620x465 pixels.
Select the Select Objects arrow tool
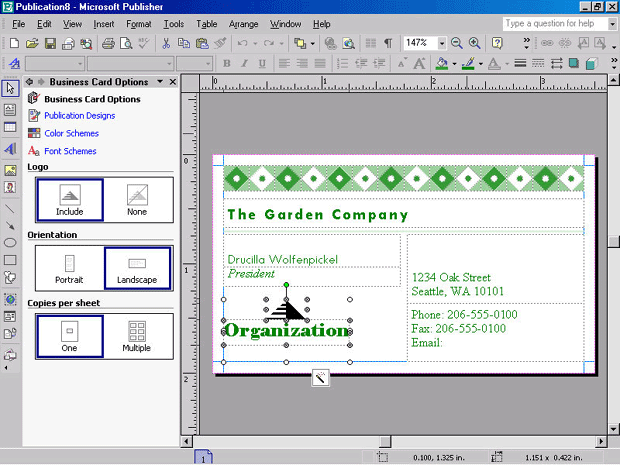pos(10,88)
